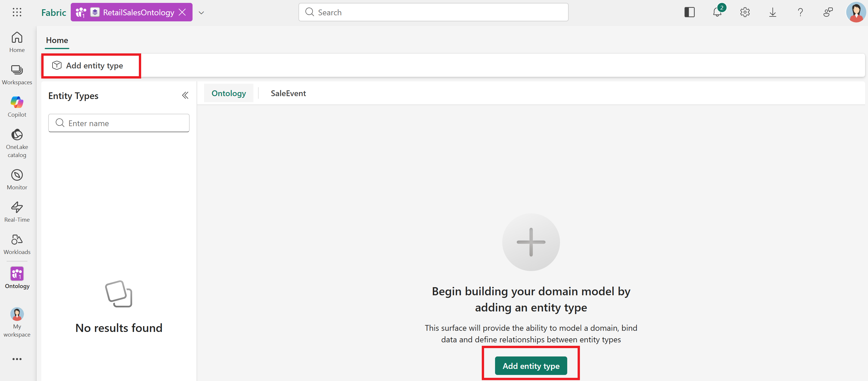Open the notifications bell
The image size is (868, 381).
coord(717,12)
